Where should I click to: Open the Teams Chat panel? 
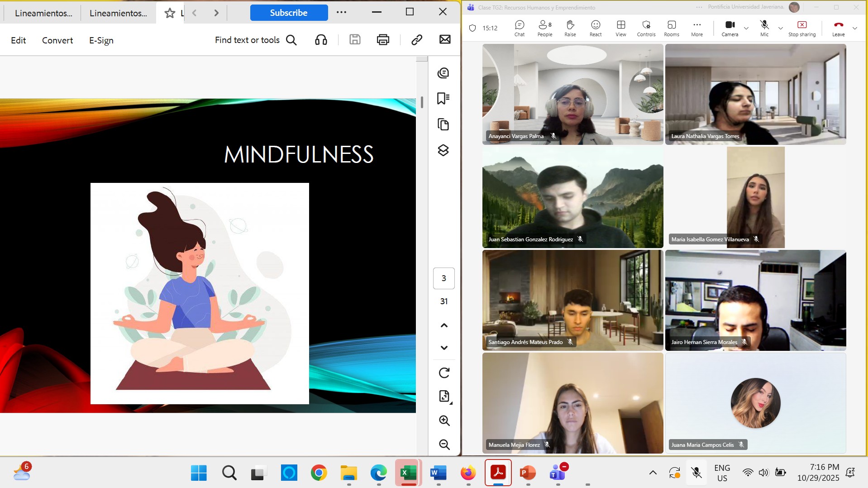[519, 28]
